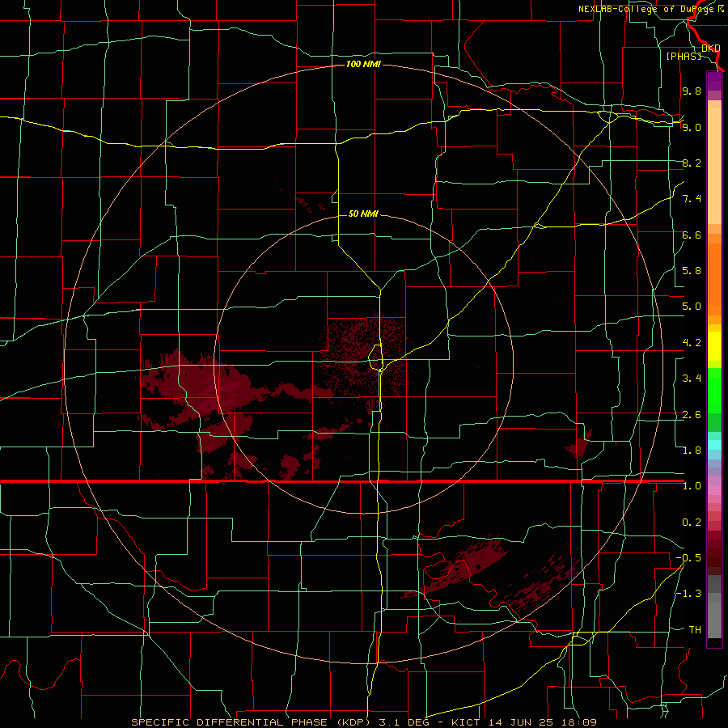
Task: Click the 100 NMI range ring label
Action: pos(363,64)
